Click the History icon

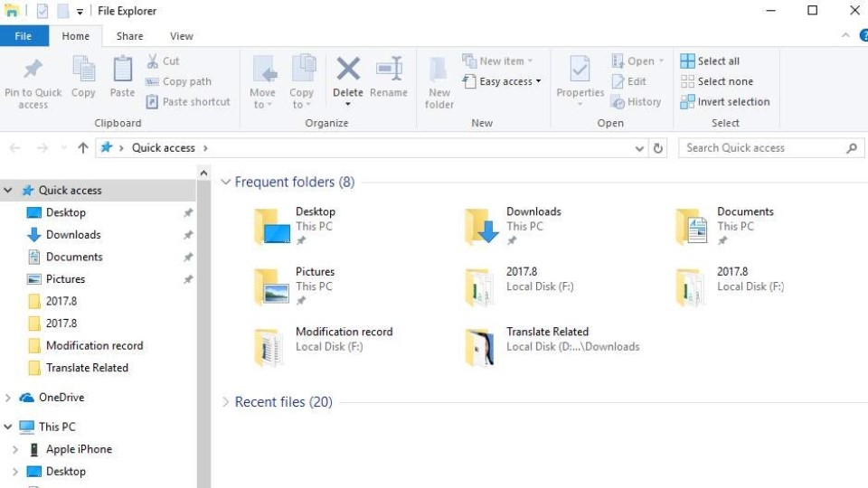(x=618, y=102)
